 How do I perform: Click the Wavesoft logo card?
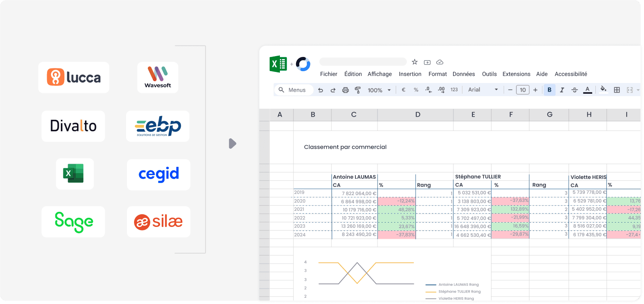[158, 77]
